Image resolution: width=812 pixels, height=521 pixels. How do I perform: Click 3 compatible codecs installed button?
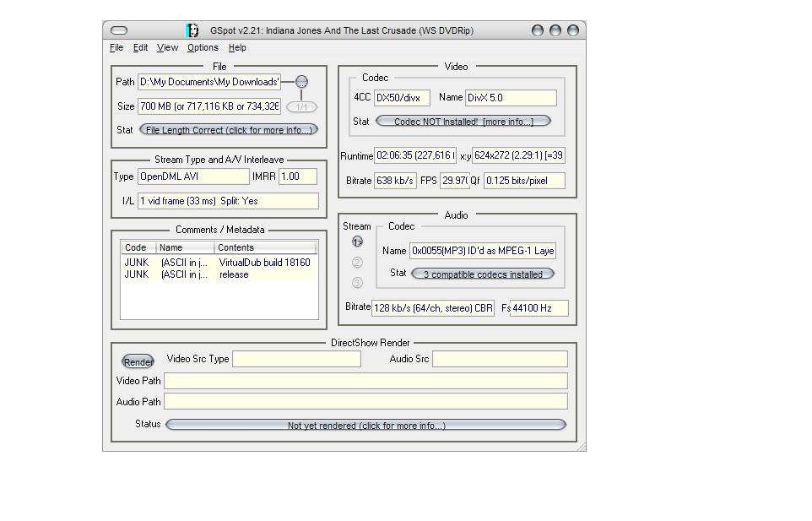483,274
